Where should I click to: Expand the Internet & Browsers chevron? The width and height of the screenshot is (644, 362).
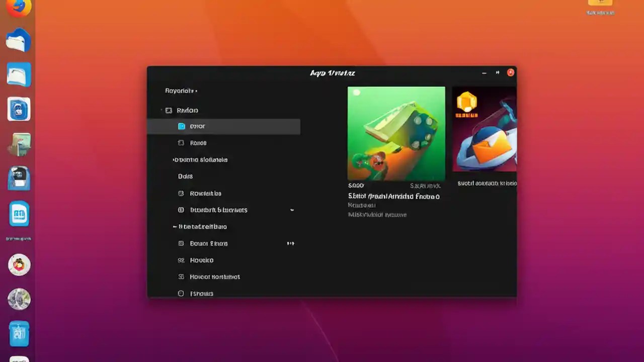[292, 210]
